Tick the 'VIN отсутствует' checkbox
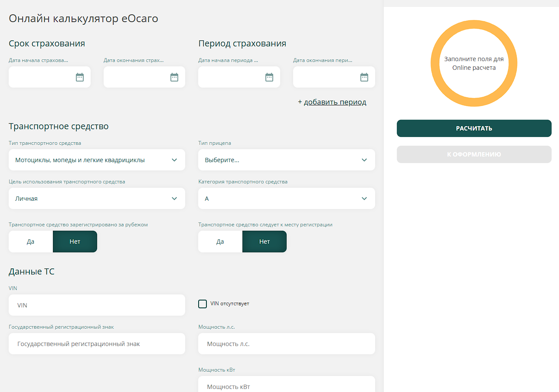Image resolution: width=559 pixels, height=392 pixels. [203, 304]
